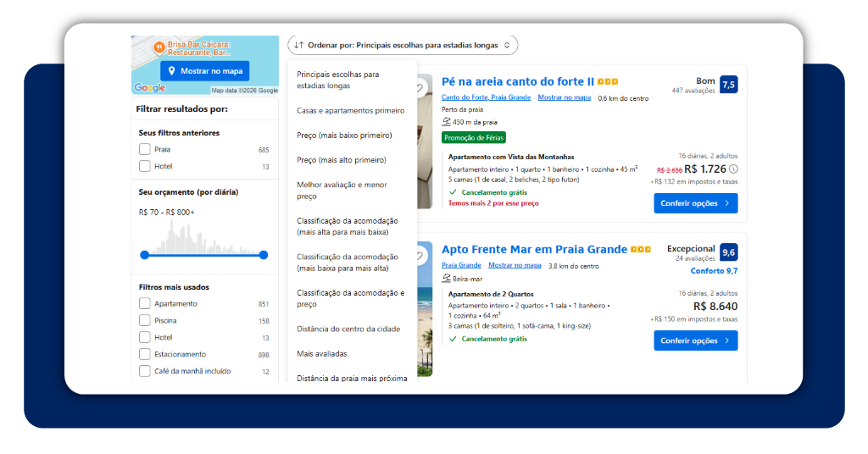Click the Brisa Bar Caiçara restaurant map marker
The height and width of the screenshot is (454, 868).
click(x=159, y=48)
